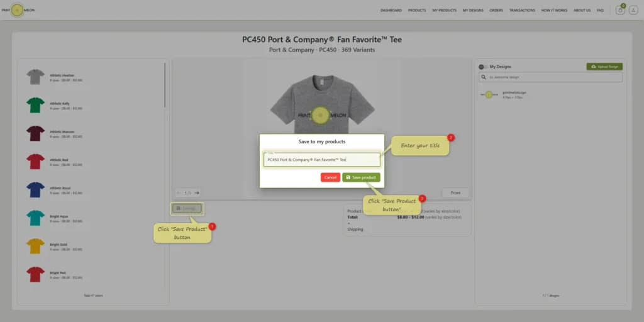644x322 pixels.
Task: Click the green Save product button
Action: [361, 177]
